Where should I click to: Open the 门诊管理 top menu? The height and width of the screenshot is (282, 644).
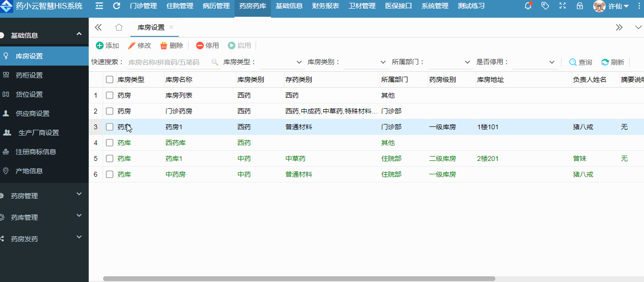tap(143, 6)
